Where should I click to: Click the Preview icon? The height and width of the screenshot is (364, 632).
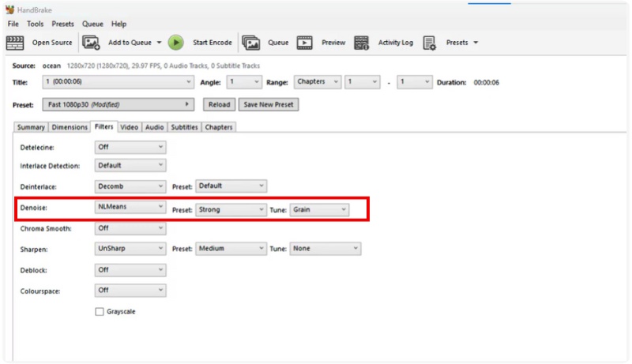pos(305,43)
